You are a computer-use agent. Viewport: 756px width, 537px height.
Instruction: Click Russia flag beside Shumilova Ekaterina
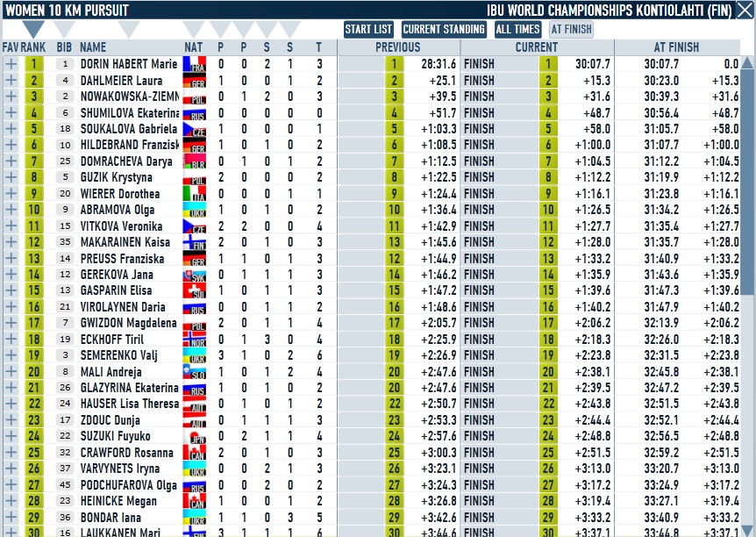tap(195, 112)
